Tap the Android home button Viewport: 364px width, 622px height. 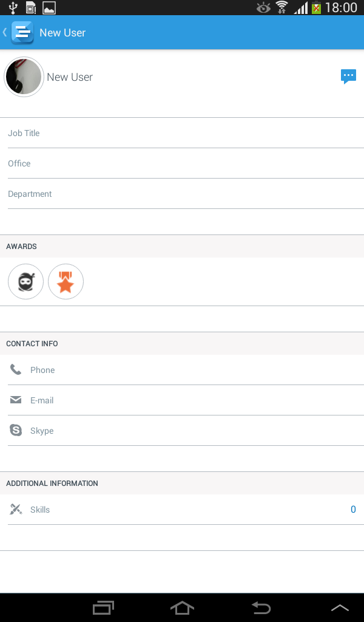tap(182, 607)
